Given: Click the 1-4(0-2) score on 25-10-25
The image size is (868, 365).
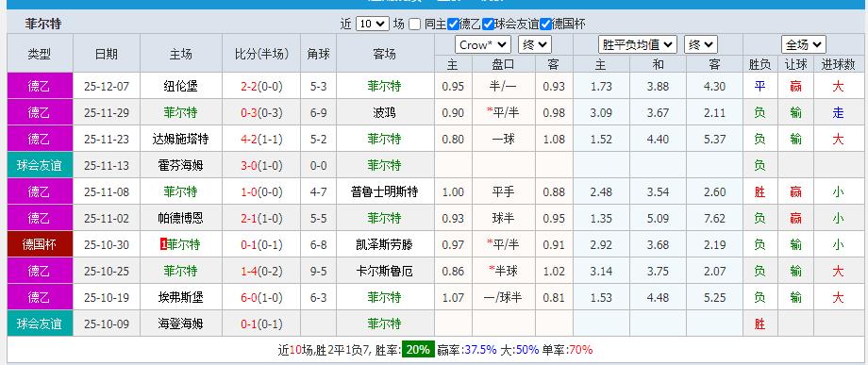Looking at the screenshot, I should (x=261, y=271).
